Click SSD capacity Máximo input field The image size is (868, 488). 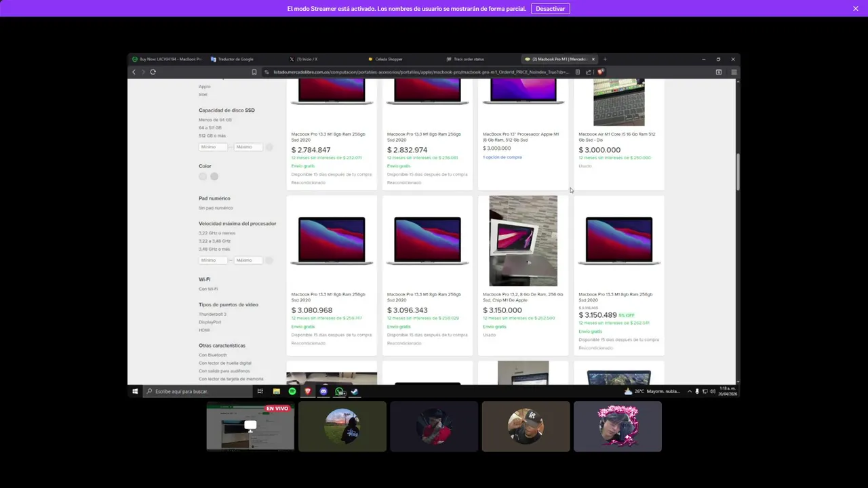point(248,147)
